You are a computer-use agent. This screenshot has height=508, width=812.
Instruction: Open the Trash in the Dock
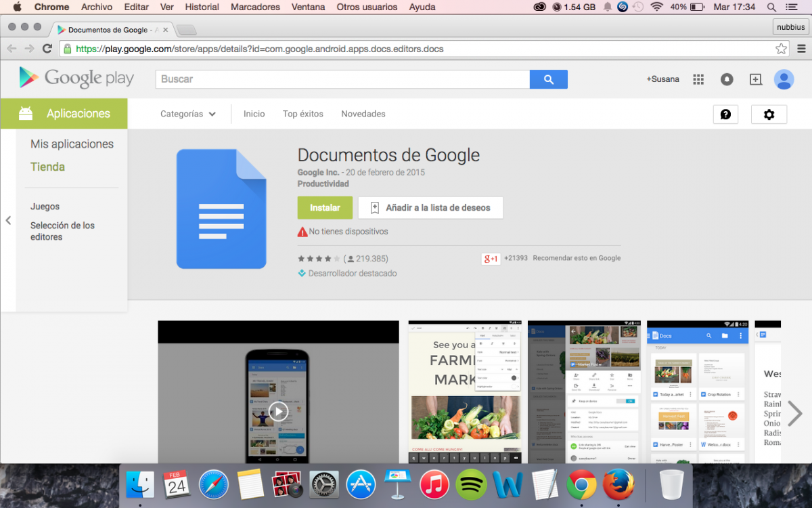click(x=671, y=485)
